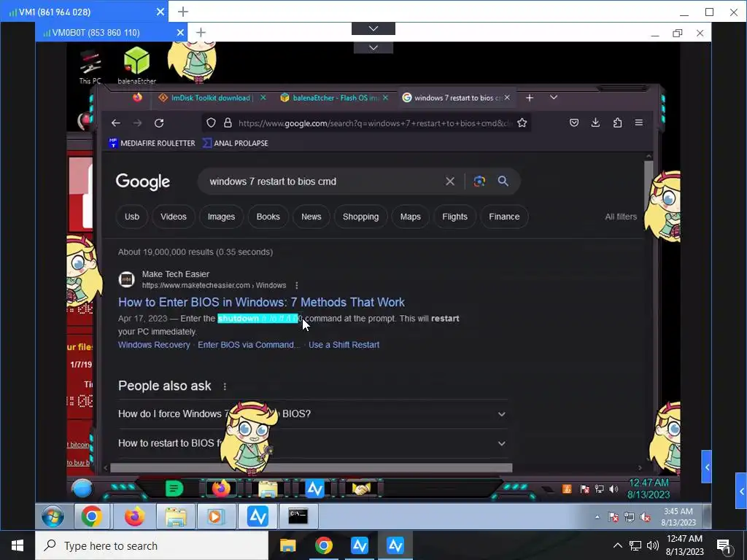The image size is (747, 560).
Task: Expand the outer blue side panel arrow
Action: point(741,491)
